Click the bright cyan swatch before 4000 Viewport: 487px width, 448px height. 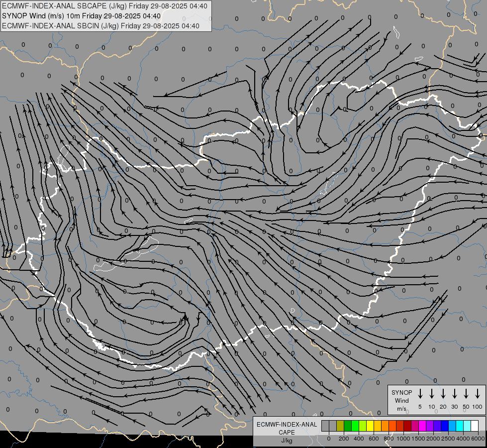[x=460, y=426]
